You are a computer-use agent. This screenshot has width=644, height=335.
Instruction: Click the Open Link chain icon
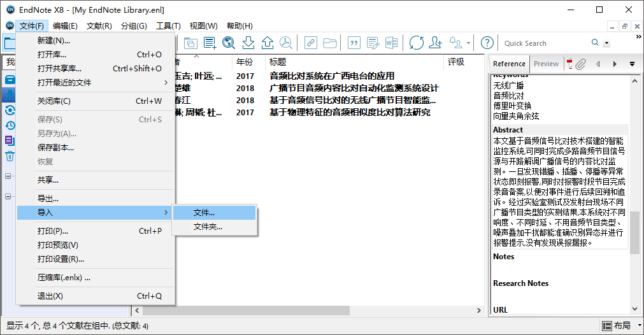310,43
